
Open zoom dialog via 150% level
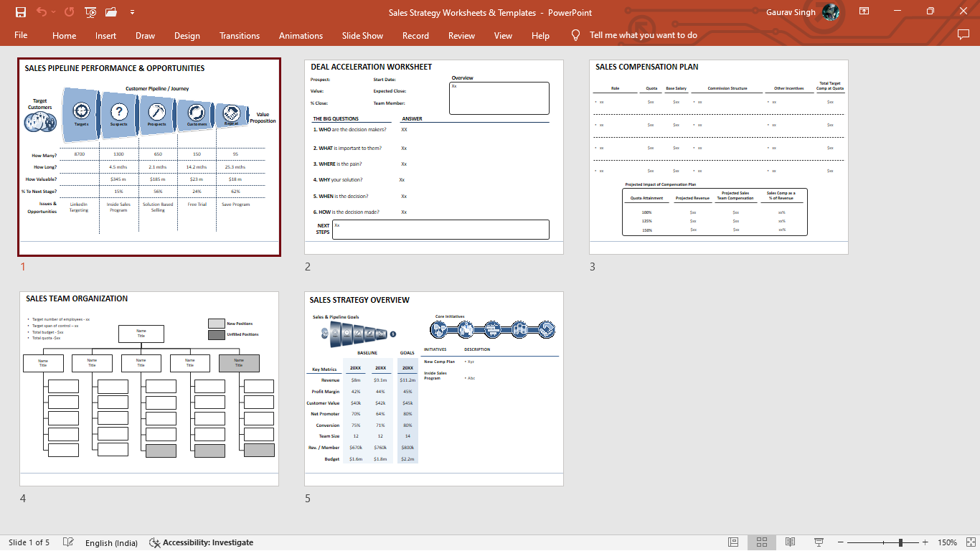tap(948, 542)
